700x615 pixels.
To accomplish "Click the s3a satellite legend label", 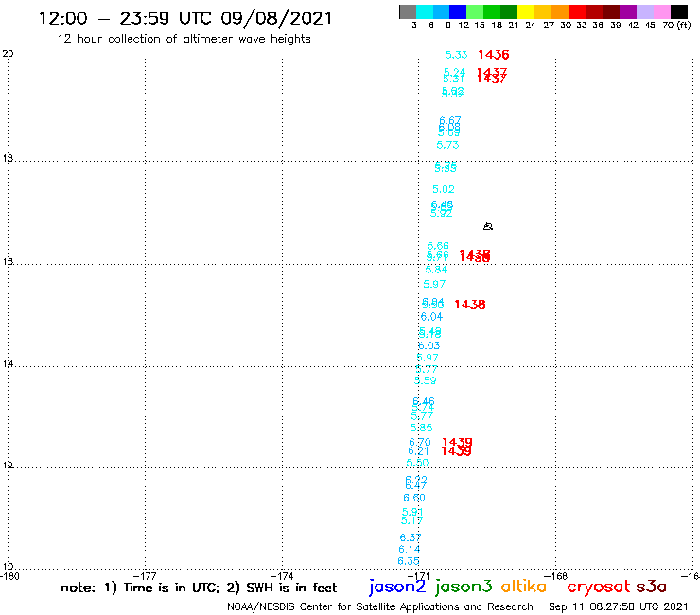I will 651,587.
